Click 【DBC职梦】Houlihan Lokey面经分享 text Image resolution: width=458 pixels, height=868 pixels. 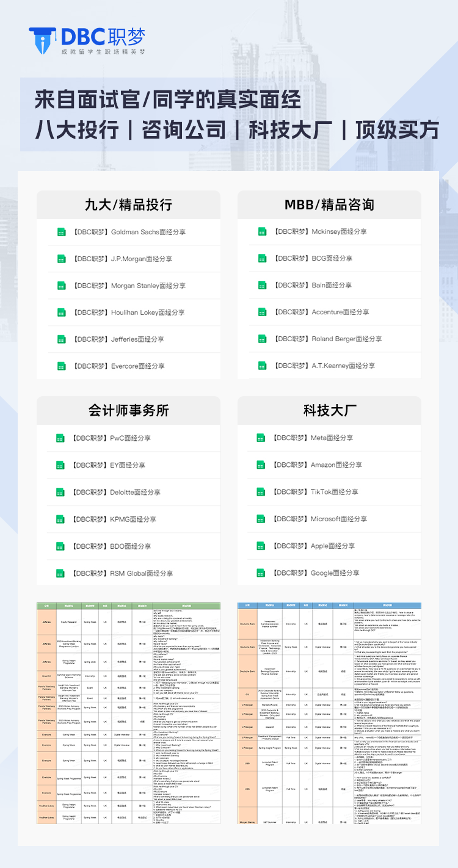coord(128,313)
